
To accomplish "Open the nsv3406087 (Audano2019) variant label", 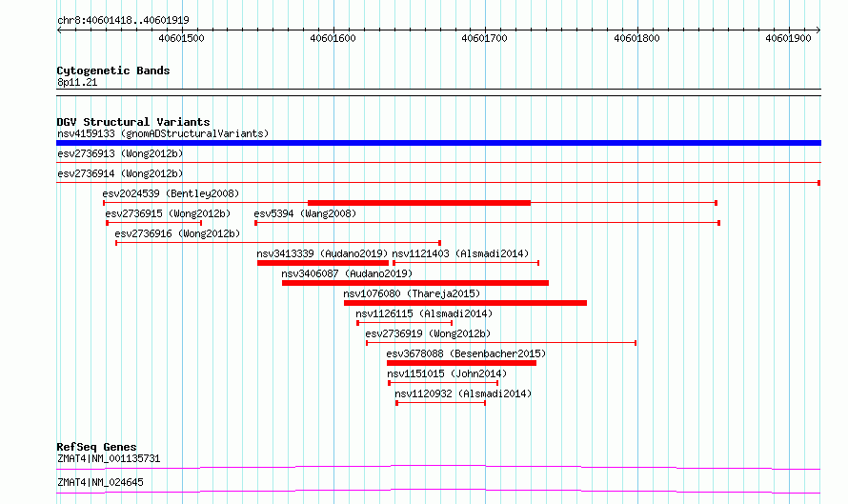I will [x=347, y=273].
